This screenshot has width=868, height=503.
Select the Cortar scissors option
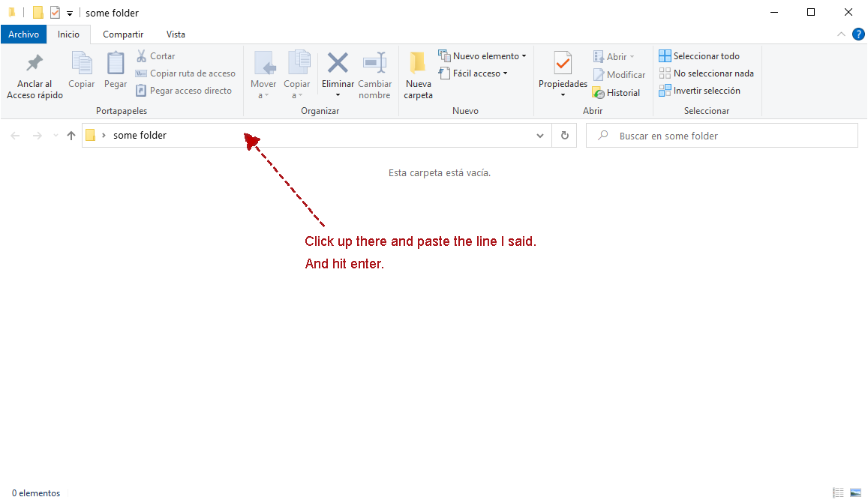click(155, 56)
